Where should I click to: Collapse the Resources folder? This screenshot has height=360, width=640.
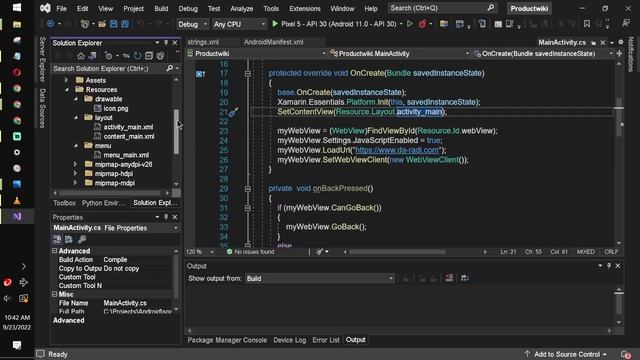click(67, 90)
